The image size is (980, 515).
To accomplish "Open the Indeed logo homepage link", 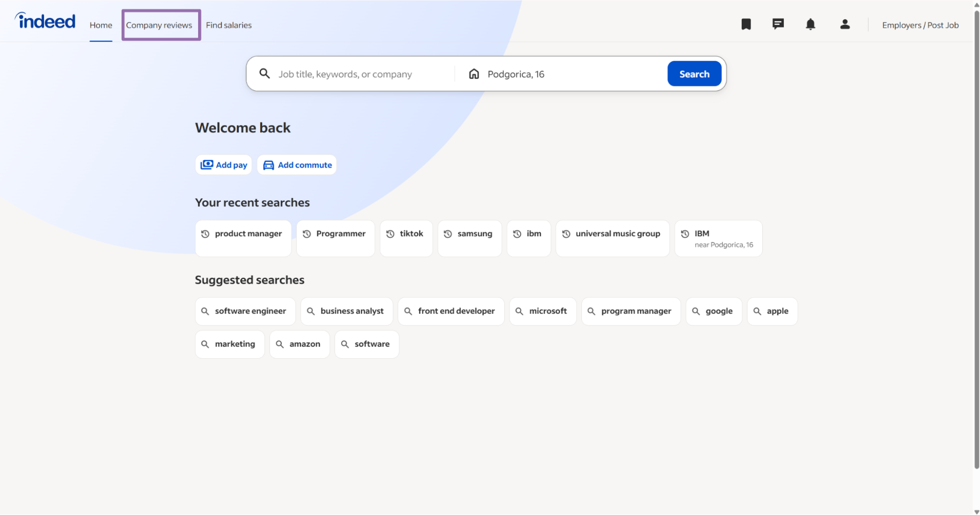I will click(45, 21).
